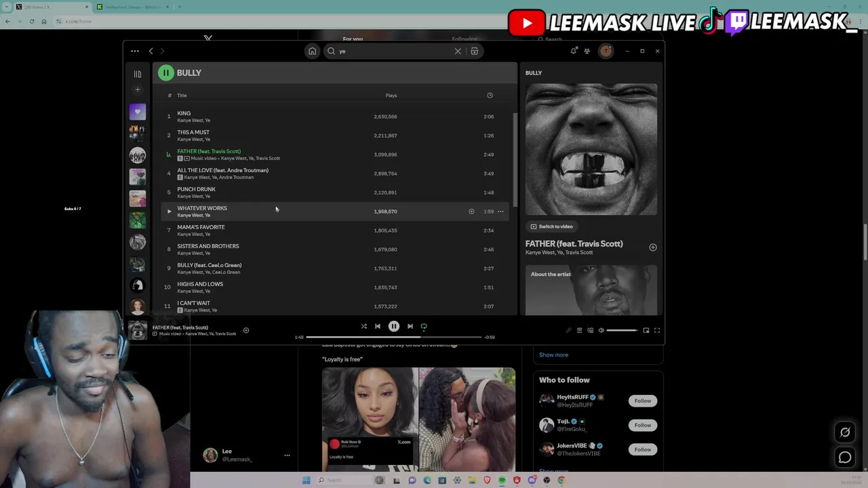The width and height of the screenshot is (868, 488).
Task: Open Spotify Home via house icon
Action: coord(312,51)
